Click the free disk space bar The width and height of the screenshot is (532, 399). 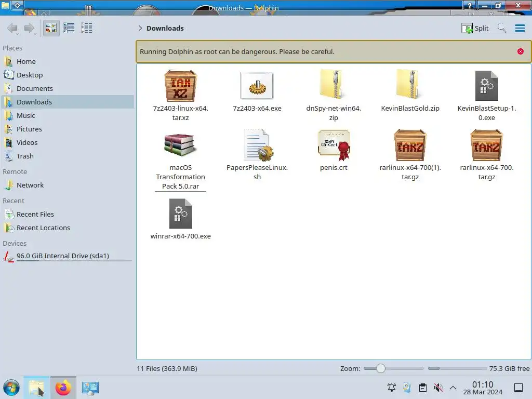pos(457,368)
